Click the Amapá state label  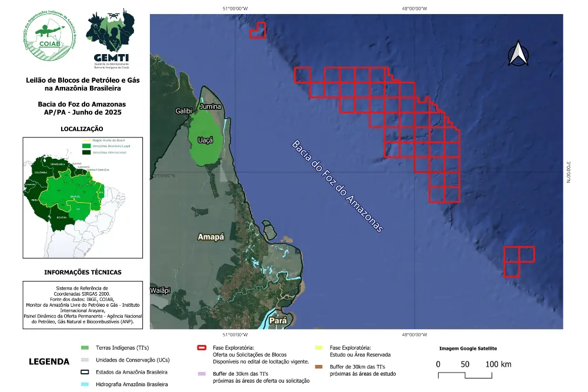click(x=211, y=237)
